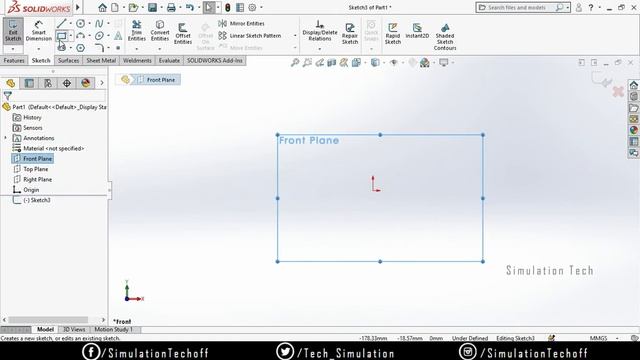
Task: Select the Corner Rectangle tool
Action: click(x=61, y=36)
